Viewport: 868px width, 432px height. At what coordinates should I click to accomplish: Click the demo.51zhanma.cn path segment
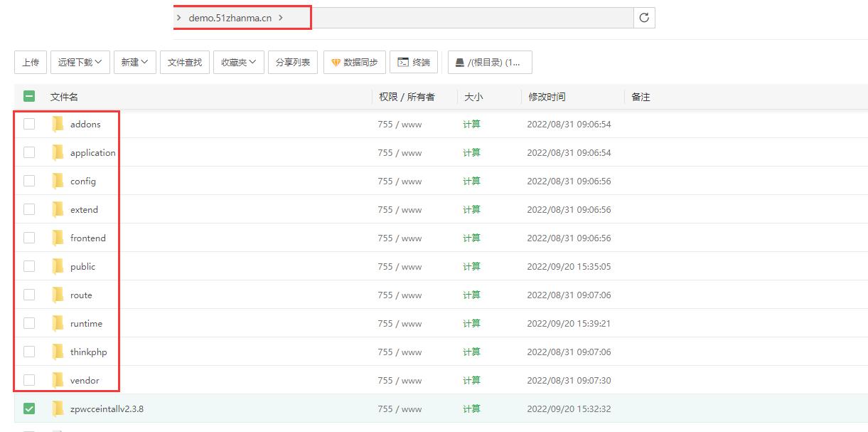pos(230,18)
